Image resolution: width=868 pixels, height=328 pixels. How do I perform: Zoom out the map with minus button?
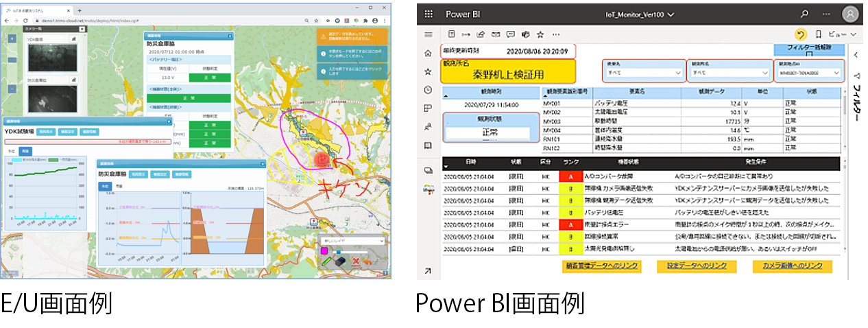pyautogui.click(x=12, y=89)
